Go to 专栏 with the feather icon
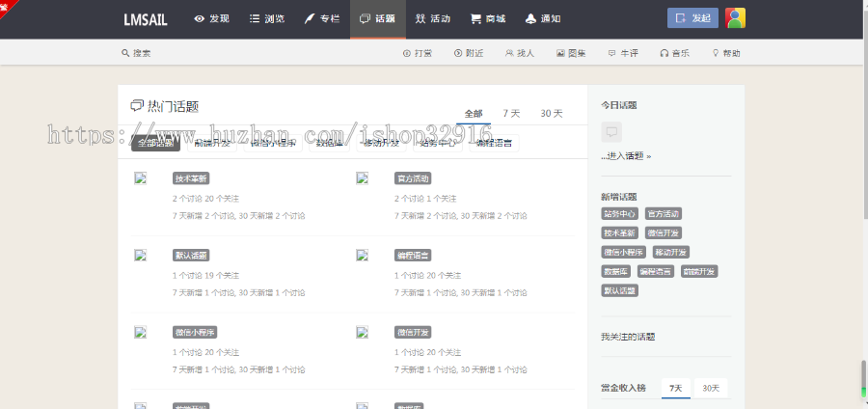The height and width of the screenshot is (409, 868). point(322,19)
